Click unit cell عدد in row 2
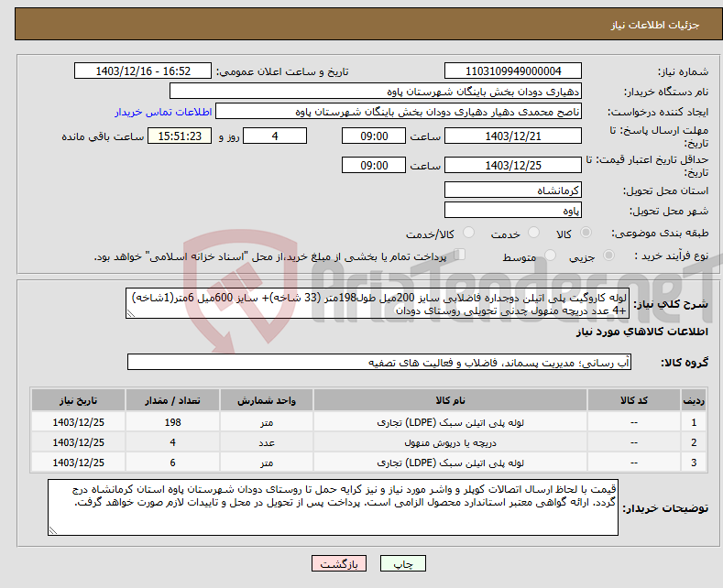 (267, 442)
